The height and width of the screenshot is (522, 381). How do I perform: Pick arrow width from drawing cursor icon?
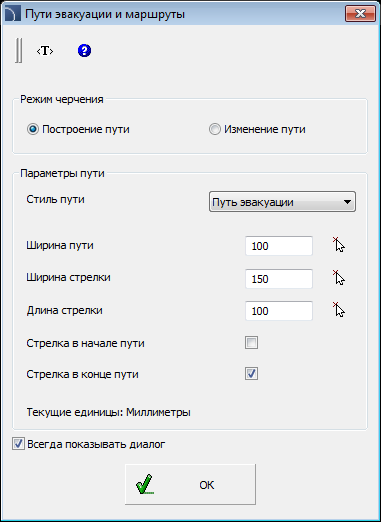pyautogui.click(x=338, y=278)
